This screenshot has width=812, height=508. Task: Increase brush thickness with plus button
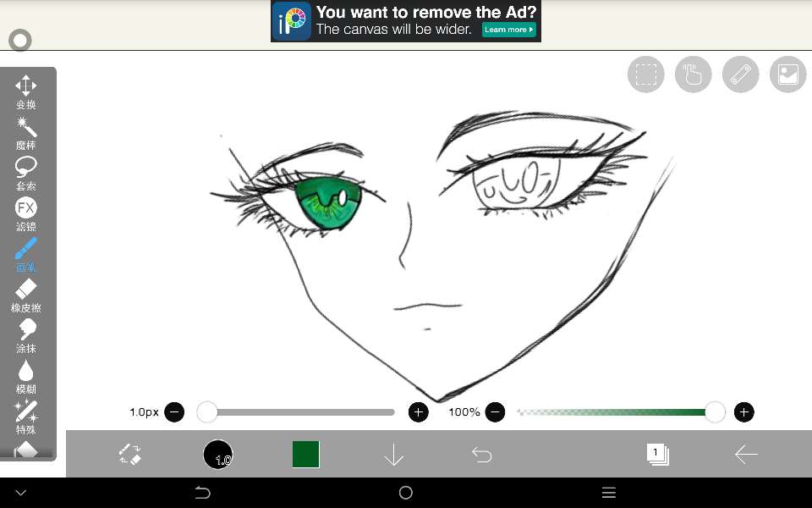coord(419,412)
